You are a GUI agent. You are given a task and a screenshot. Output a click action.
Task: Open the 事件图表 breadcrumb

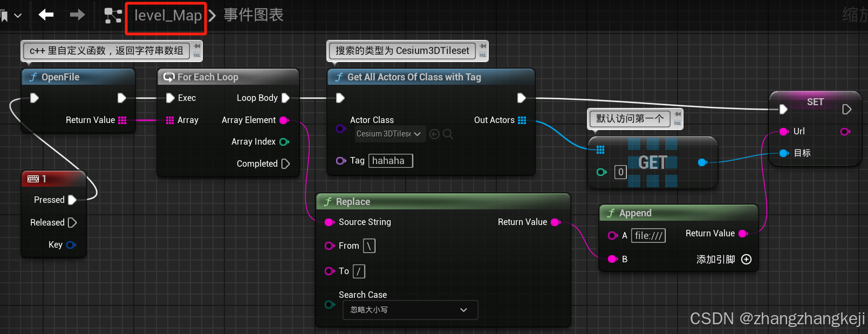click(254, 15)
